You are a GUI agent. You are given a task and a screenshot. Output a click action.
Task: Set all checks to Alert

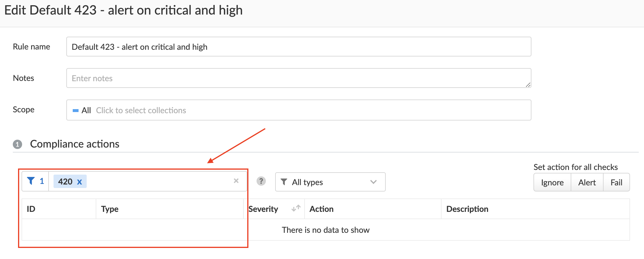(x=587, y=182)
